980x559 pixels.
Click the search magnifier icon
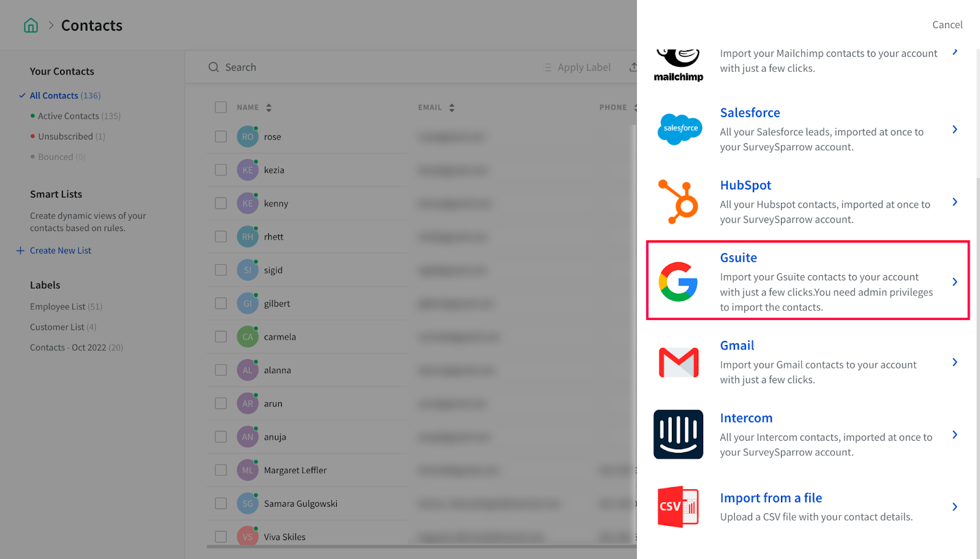click(214, 67)
